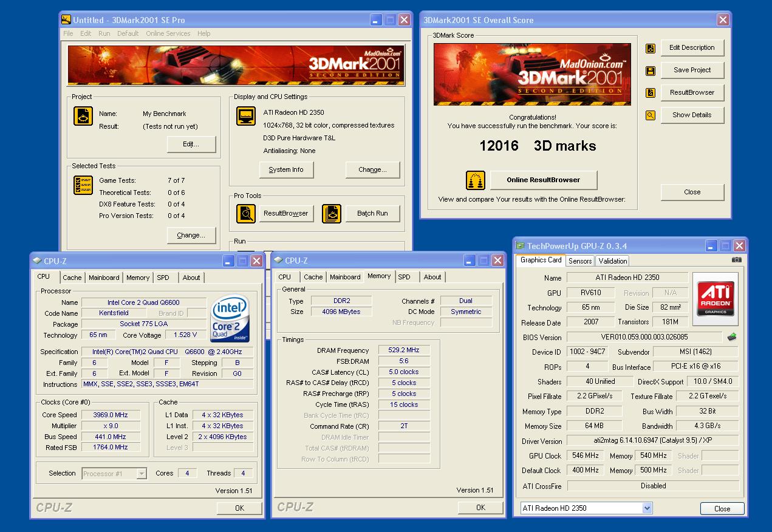
Task: Click Change... button under Selected Tests
Action: (x=191, y=236)
